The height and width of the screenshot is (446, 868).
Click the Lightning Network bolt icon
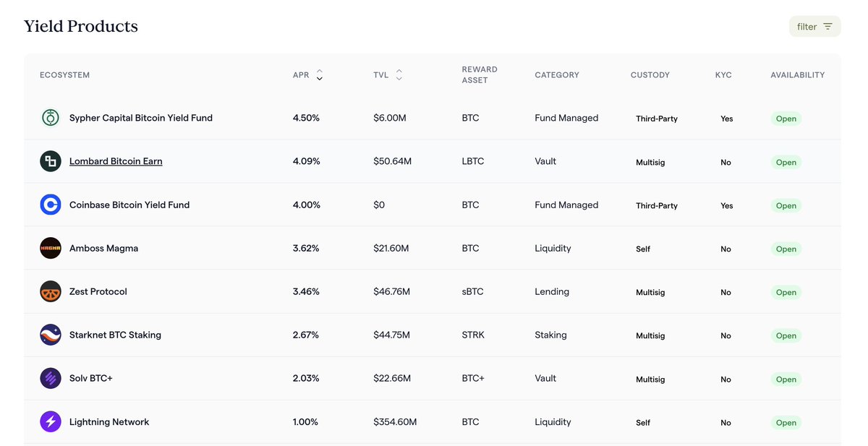click(x=51, y=421)
